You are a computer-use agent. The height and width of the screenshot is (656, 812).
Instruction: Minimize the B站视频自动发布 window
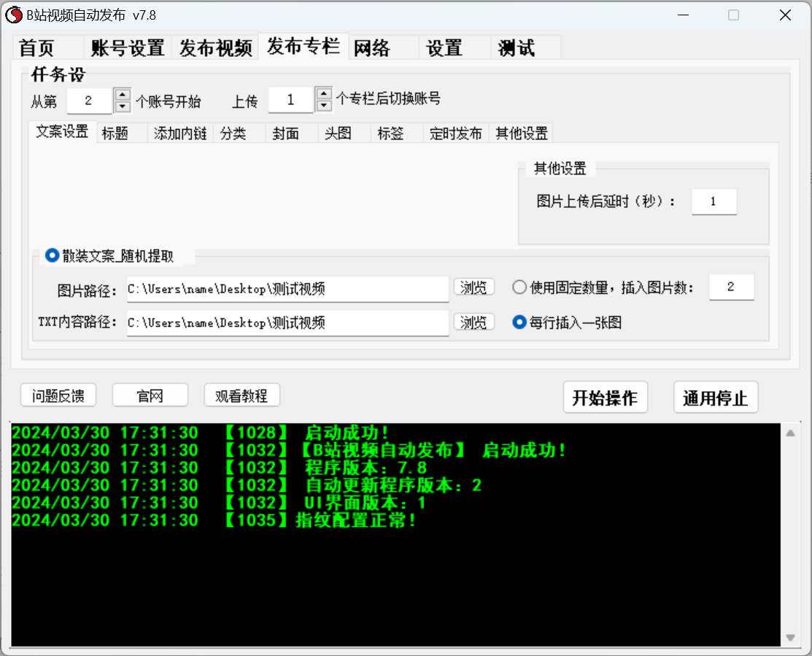point(683,15)
